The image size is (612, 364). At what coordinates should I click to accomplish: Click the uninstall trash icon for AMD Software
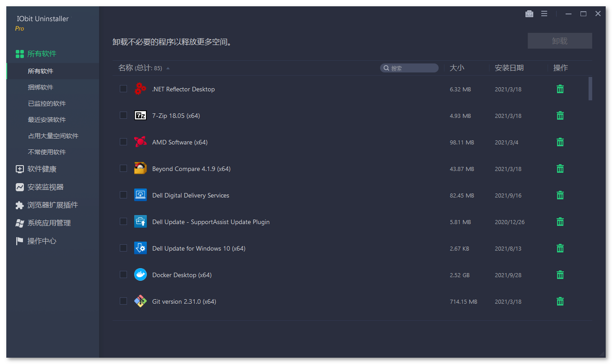tap(560, 142)
